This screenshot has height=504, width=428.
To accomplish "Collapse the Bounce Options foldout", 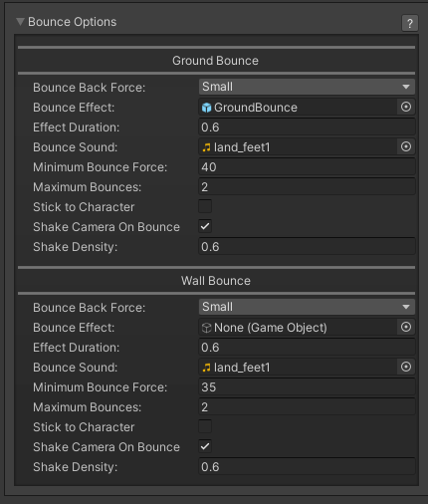I will pos(21,22).
